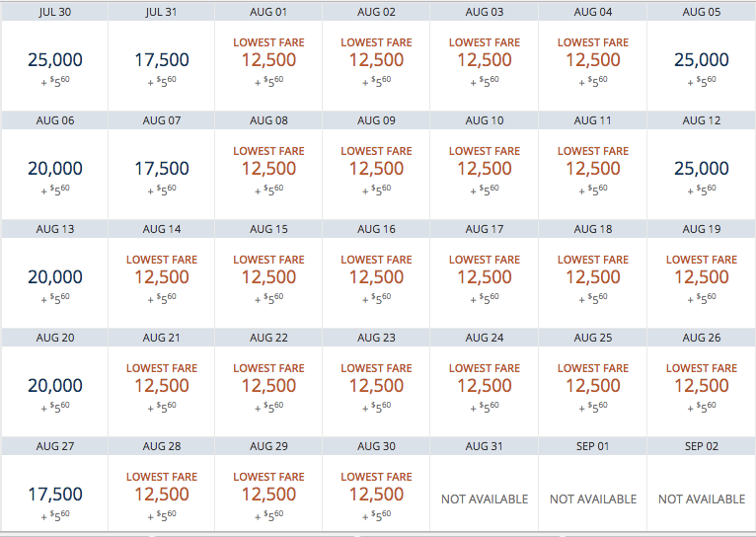The width and height of the screenshot is (756, 537).
Task: Select the Aug 06 fare of 20,000
Action: [x=55, y=174]
